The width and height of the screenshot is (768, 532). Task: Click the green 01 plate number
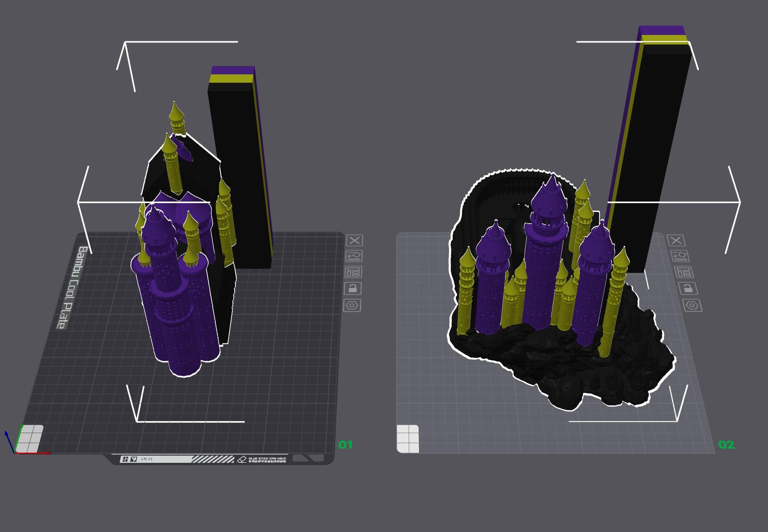coord(345,445)
